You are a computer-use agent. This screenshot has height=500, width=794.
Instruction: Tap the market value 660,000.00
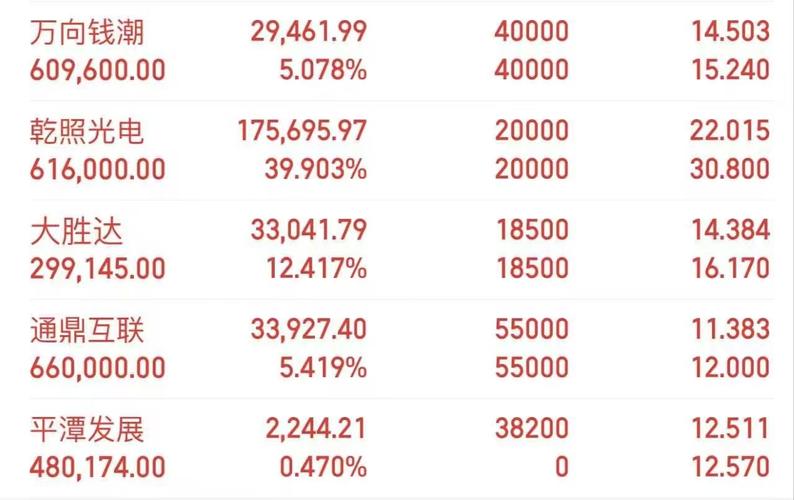click(98, 368)
